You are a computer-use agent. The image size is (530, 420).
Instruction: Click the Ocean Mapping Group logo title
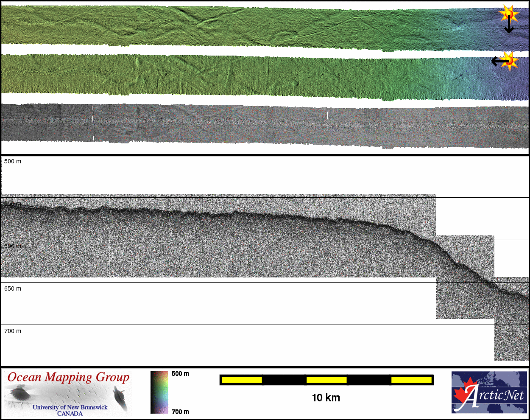coord(68,377)
